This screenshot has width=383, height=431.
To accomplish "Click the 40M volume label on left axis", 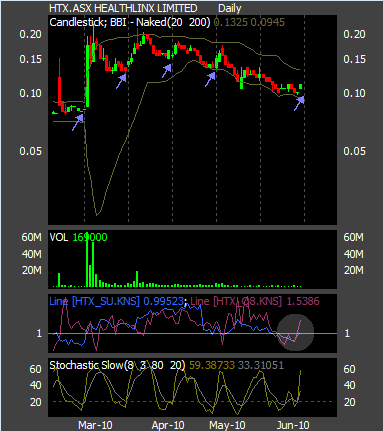I will click(32, 254).
